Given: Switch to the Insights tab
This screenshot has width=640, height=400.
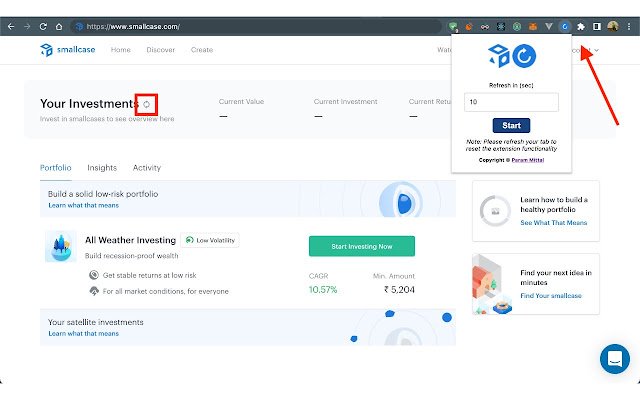Looking at the screenshot, I should (102, 168).
